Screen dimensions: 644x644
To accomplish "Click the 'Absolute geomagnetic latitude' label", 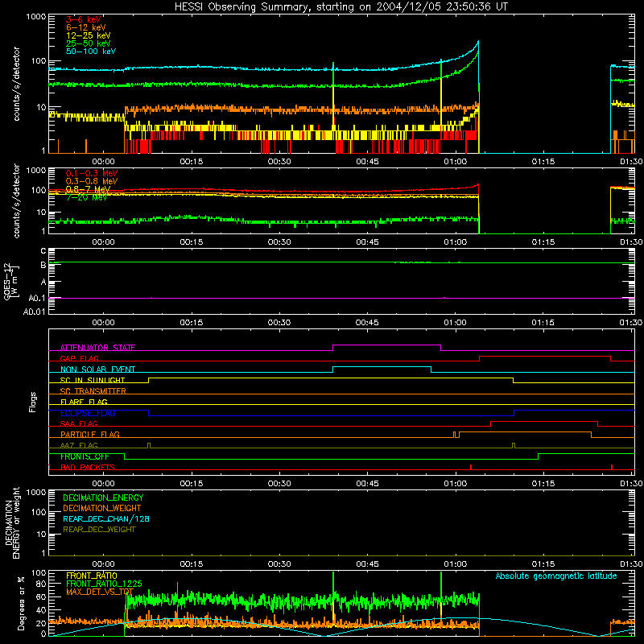I will (x=556, y=576).
